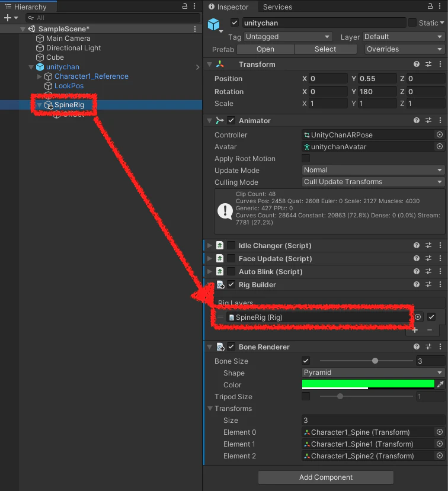Select Main Camera in Hierarchy
The height and width of the screenshot is (491, 448).
68,38
